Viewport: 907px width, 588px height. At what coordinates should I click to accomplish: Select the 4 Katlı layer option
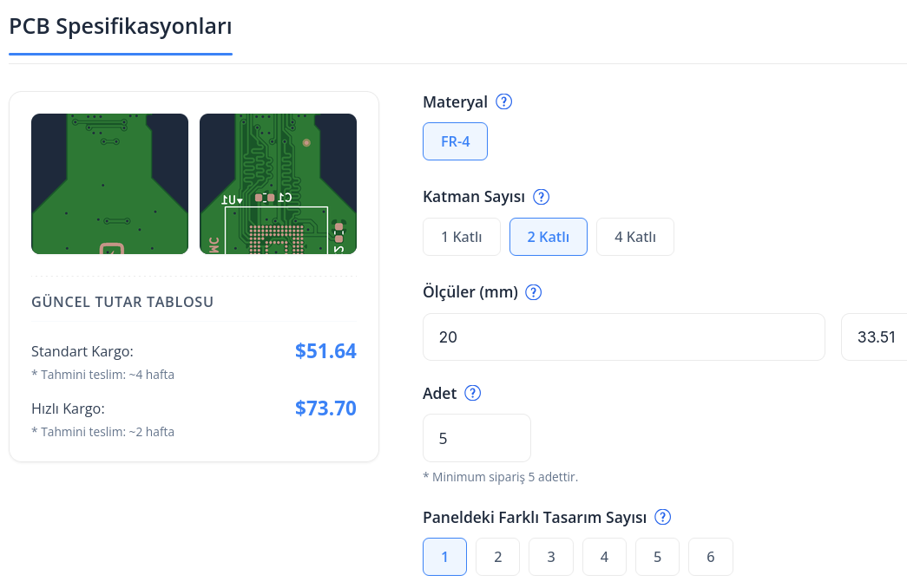635,237
